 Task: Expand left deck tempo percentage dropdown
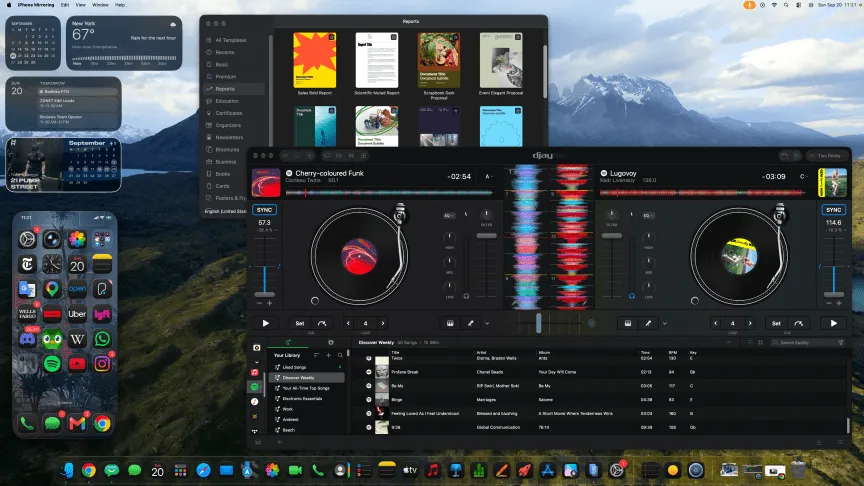point(267,230)
